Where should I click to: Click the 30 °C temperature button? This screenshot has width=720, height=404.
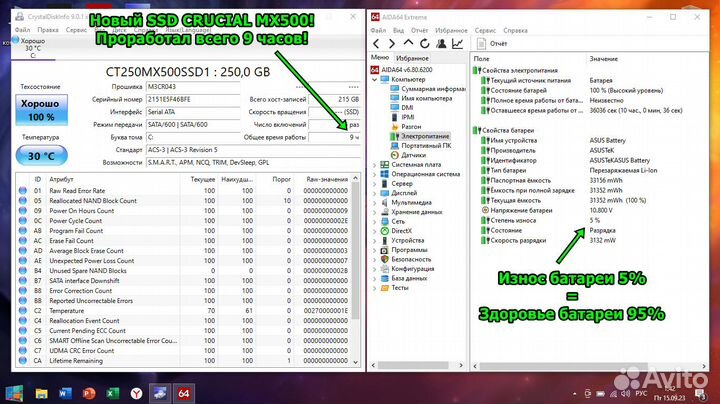coord(41,156)
